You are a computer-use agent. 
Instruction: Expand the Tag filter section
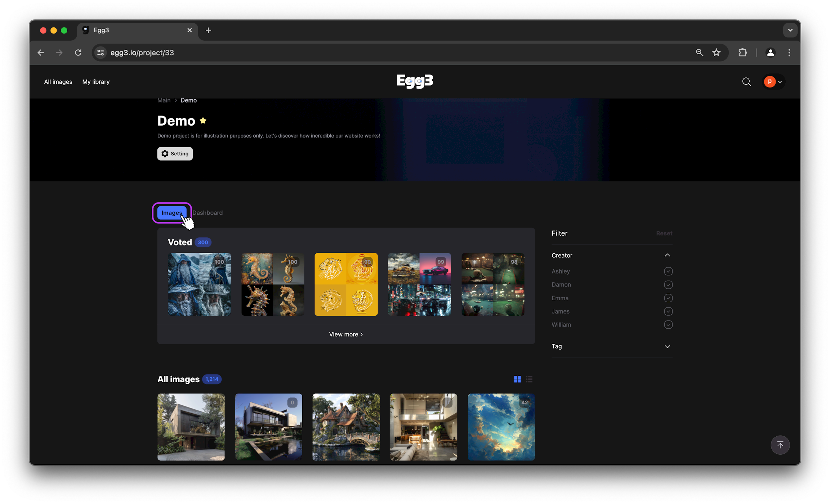click(x=667, y=346)
